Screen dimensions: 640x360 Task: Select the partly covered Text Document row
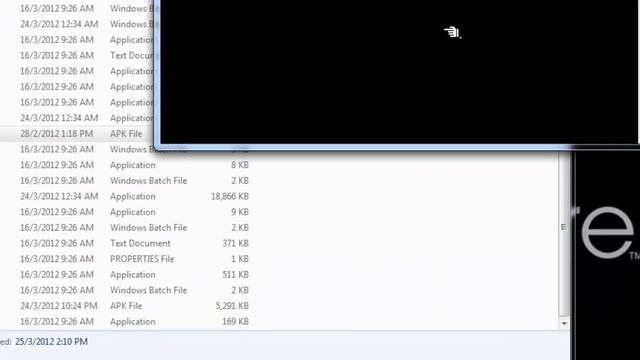click(x=78, y=56)
